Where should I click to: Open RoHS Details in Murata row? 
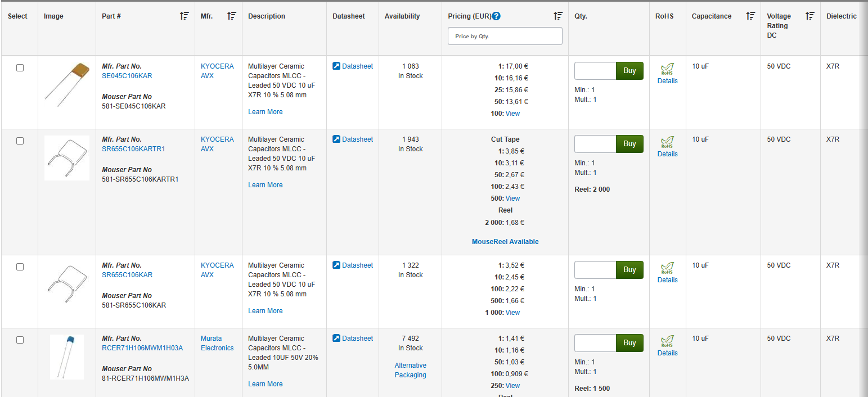[x=667, y=353]
